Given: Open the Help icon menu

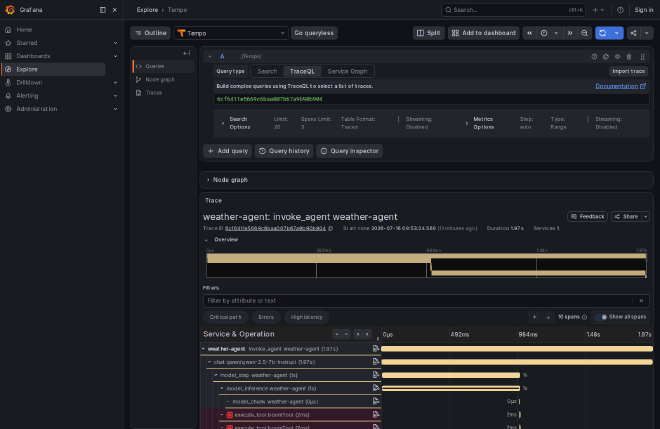Looking at the screenshot, I should [x=620, y=10].
